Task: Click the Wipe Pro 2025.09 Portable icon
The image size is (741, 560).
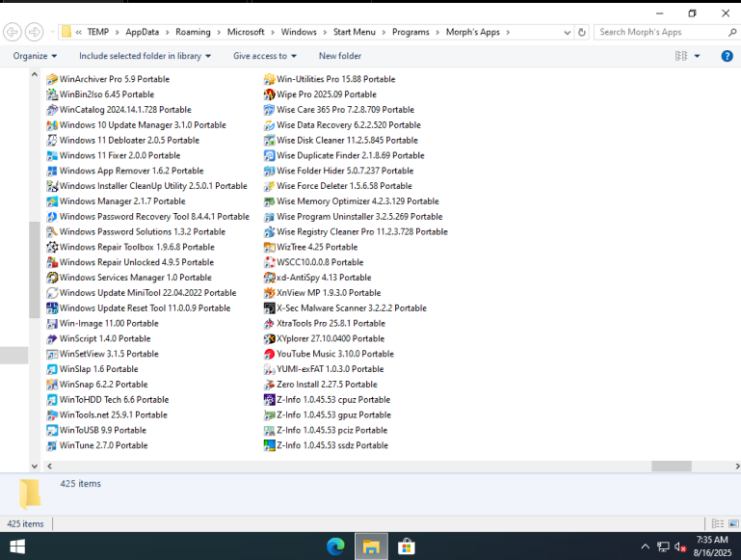Action: click(270, 94)
